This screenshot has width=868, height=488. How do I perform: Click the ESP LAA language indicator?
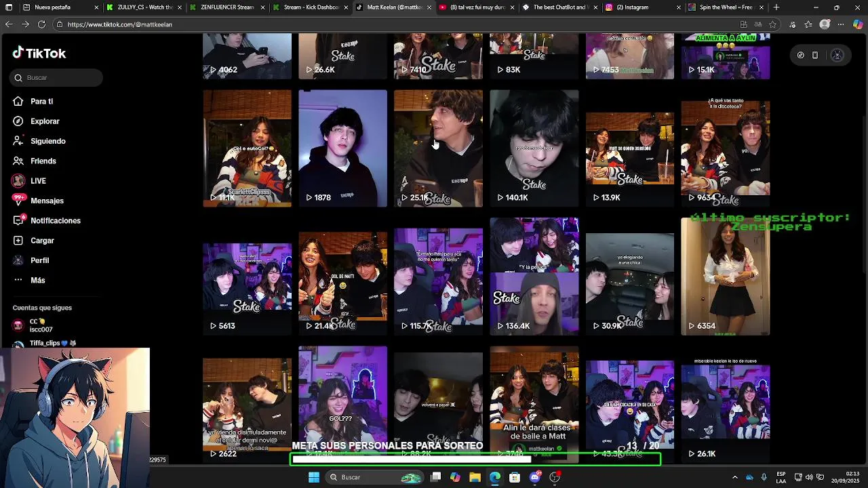coord(781,477)
